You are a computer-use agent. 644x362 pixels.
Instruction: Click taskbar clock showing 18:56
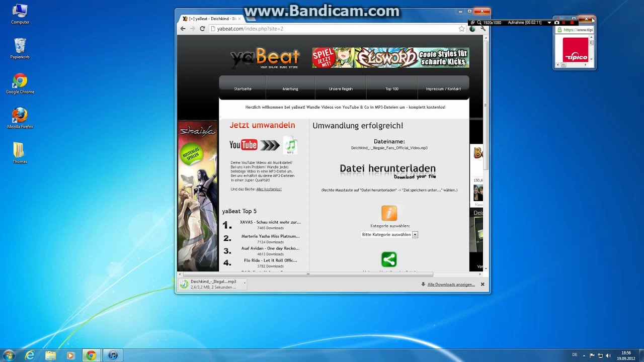(626, 355)
